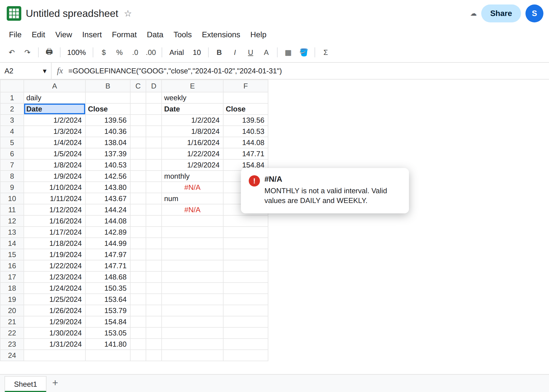Open the font size 10 dropdown
549x392 pixels.
point(197,52)
